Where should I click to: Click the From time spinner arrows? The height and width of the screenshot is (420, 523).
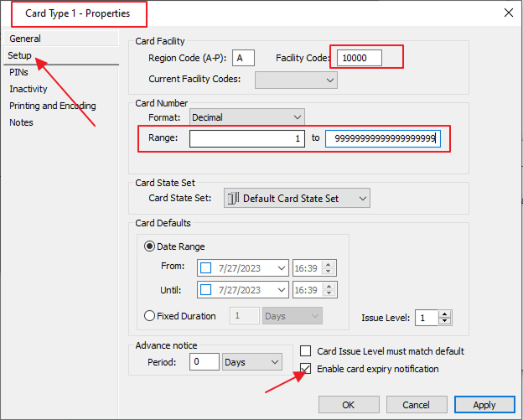click(329, 268)
